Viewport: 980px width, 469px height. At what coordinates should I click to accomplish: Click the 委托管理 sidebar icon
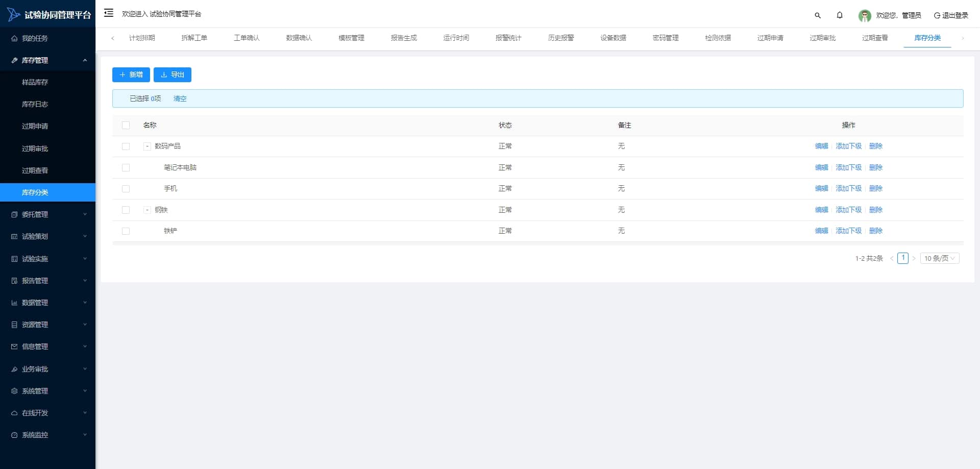[14, 214]
